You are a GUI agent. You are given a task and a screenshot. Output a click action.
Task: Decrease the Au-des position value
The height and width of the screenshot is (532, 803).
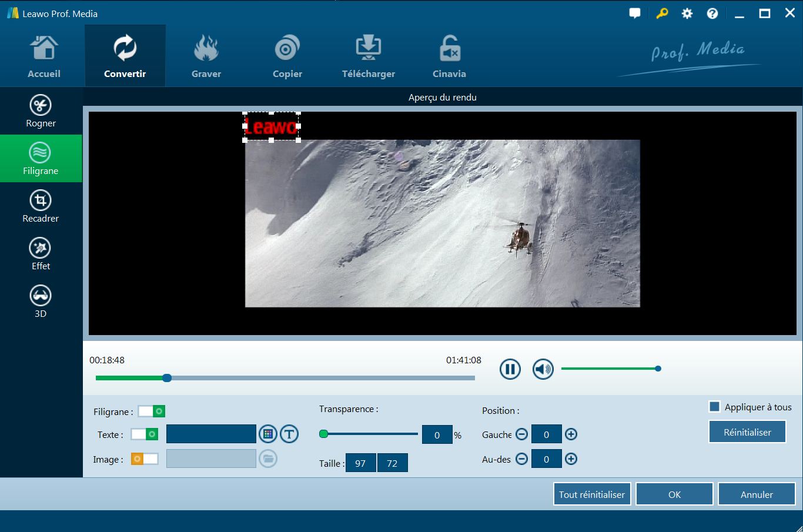521,459
